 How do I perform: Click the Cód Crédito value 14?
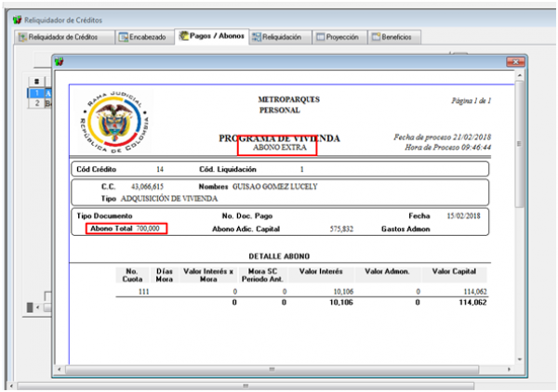(x=160, y=169)
